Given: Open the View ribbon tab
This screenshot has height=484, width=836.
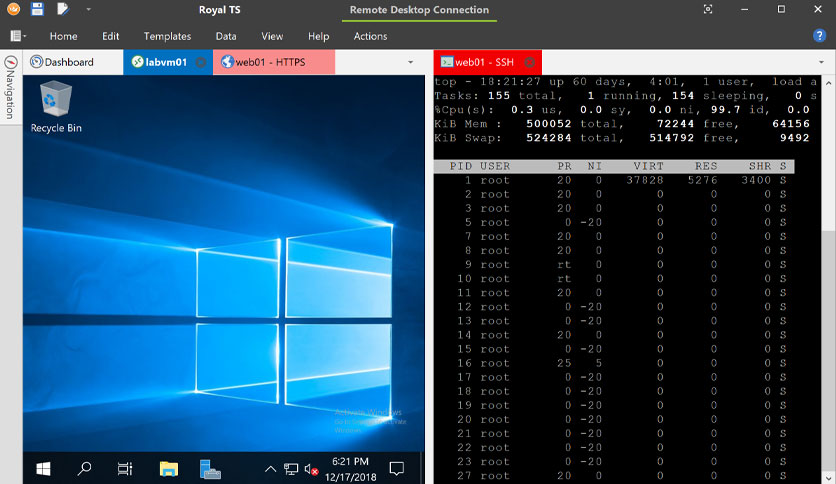Looking at the screenshot, I should [272, 36].
